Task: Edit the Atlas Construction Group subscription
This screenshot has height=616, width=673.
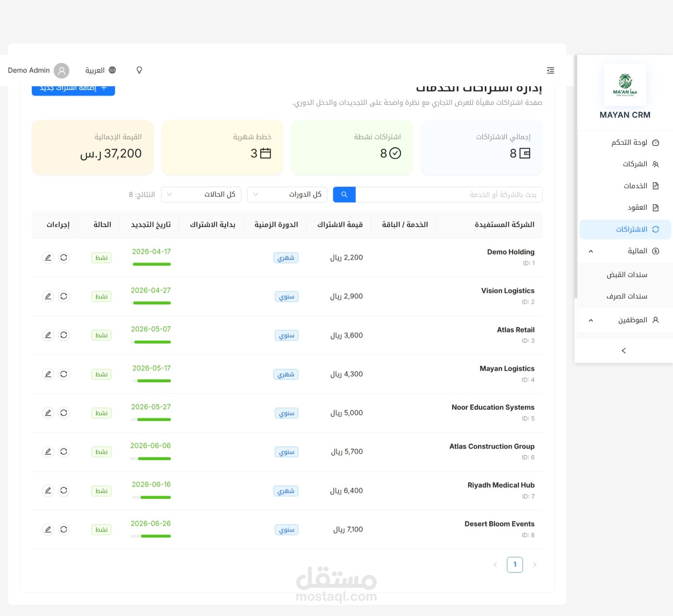Action: (48, 452)
